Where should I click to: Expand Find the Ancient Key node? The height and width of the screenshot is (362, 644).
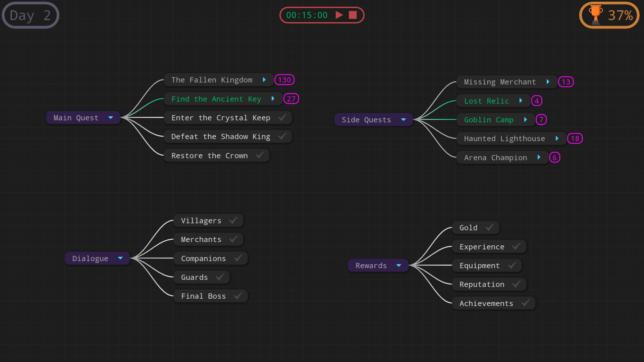[273, 99]
